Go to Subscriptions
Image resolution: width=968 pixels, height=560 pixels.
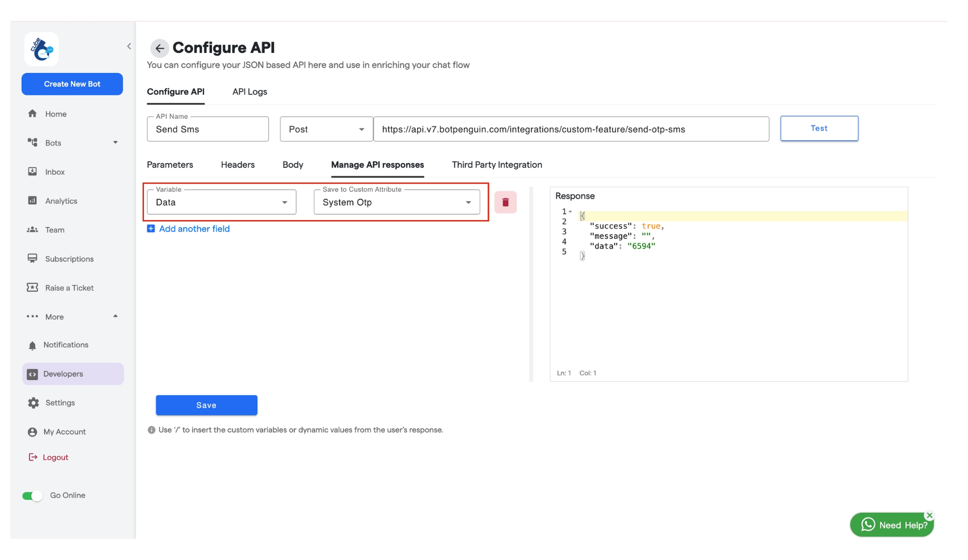coord(68,259)
